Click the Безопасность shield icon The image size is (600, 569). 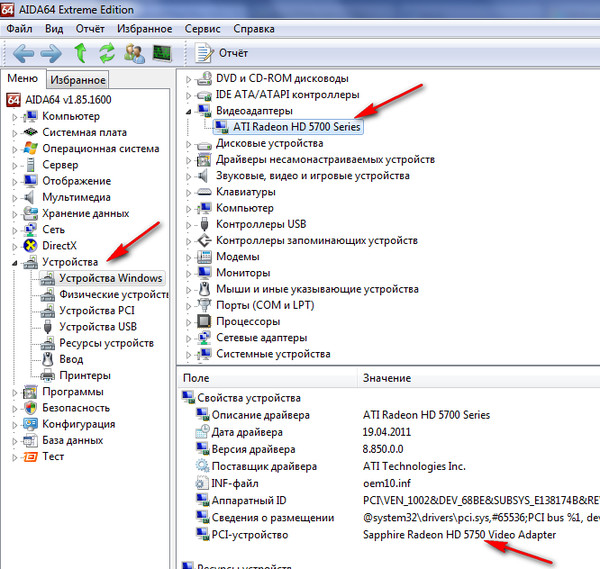[30, 408]
